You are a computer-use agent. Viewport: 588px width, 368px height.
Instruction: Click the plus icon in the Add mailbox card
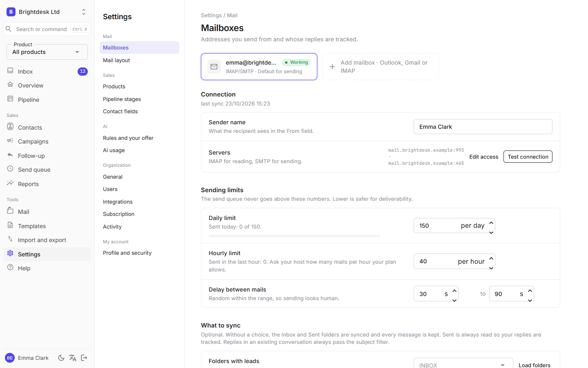(x=332, y=67)
